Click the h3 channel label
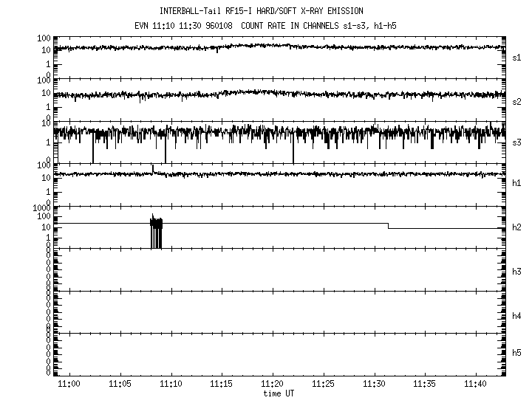The height and width of the screenshot is (406, 532). tap(516, 272)
